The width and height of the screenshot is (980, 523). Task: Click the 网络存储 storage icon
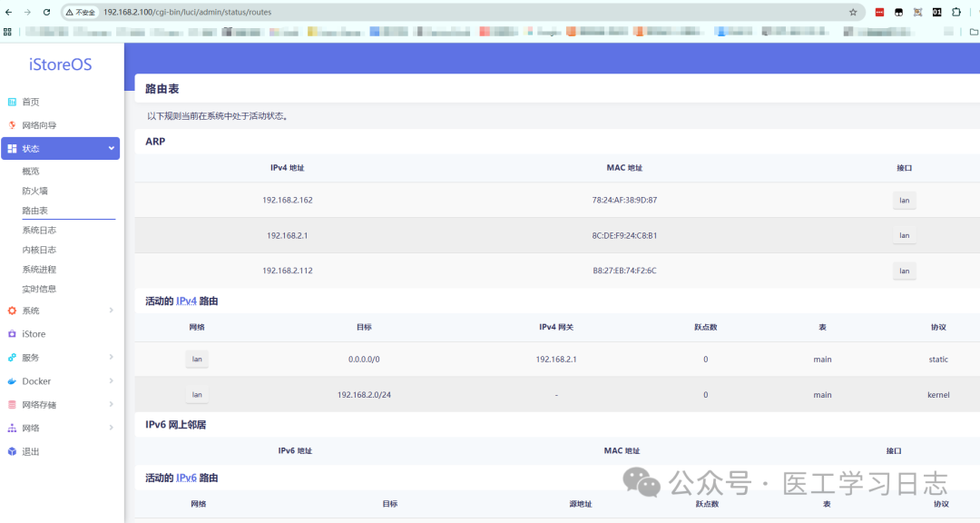click(x=12, y=405)
